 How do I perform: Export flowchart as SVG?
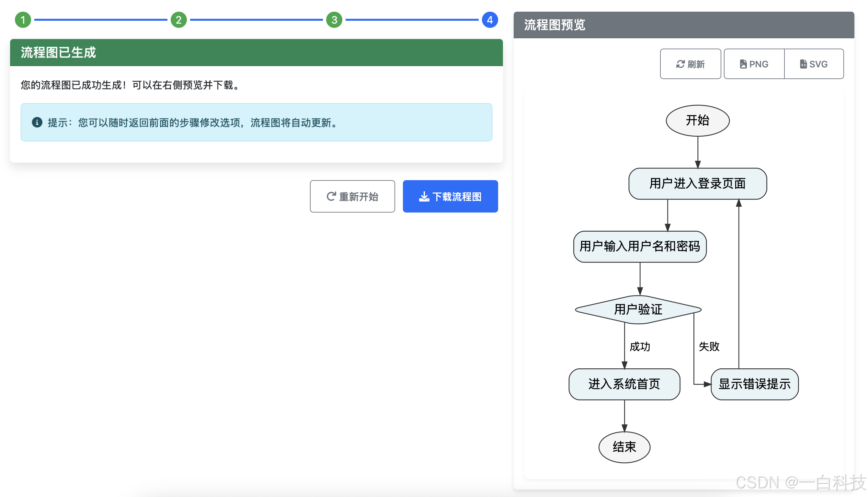(814, 64)
